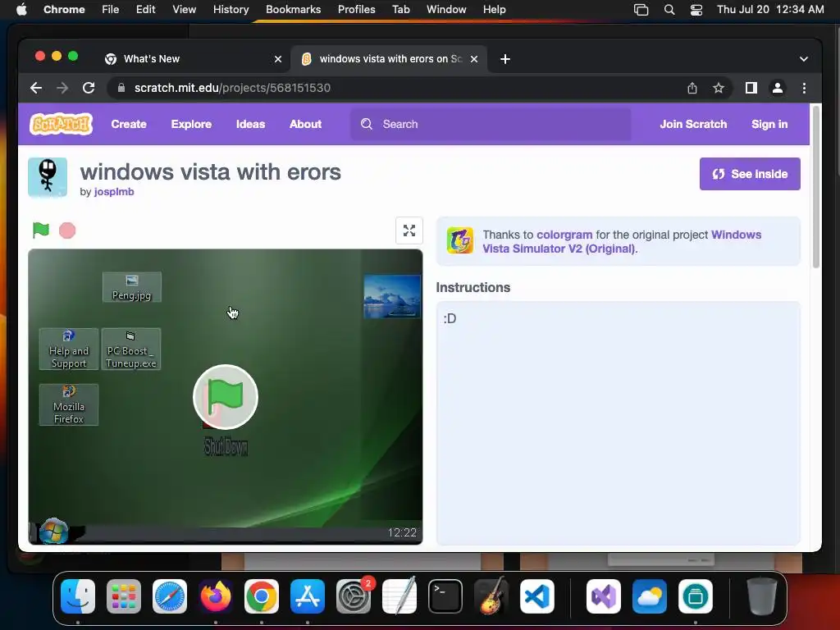840x630 pixels.
Task: Click the colorgram remix credit avatar
Action: (460, 240)
